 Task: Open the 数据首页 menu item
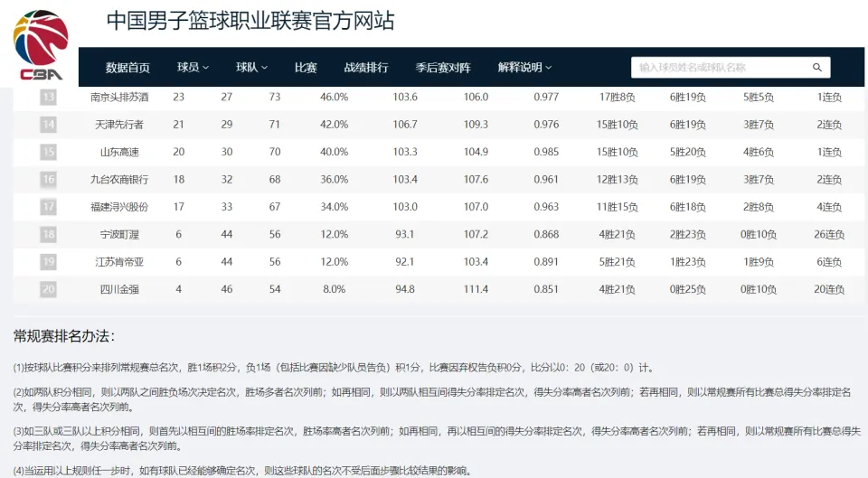pos(127,68)
